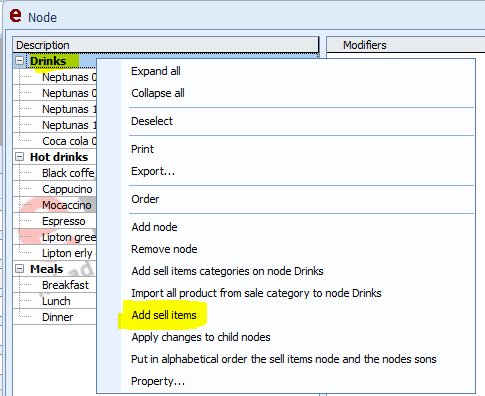This screenshot has width=485, height=396.
Task: Select Cappucino item in tree
Action: point(67,189)
